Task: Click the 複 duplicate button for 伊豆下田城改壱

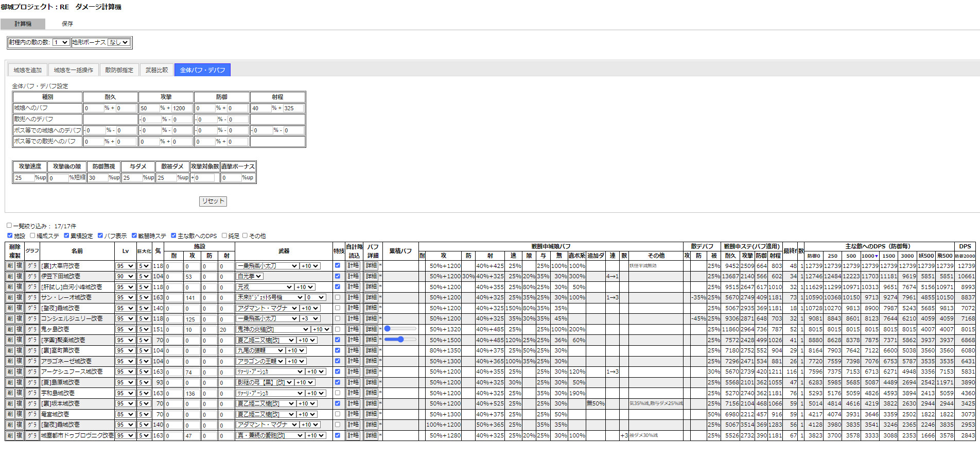Action: [19, 277]
